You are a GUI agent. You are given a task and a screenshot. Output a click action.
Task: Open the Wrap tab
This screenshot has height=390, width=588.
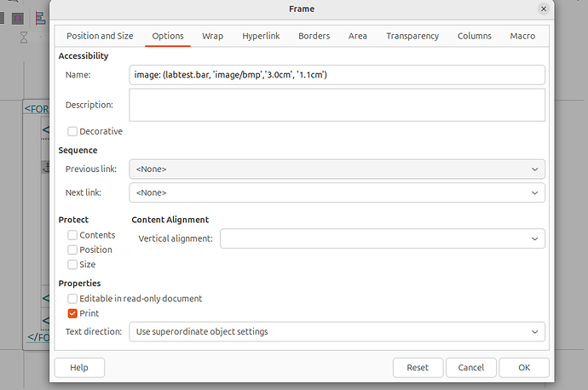212,36
